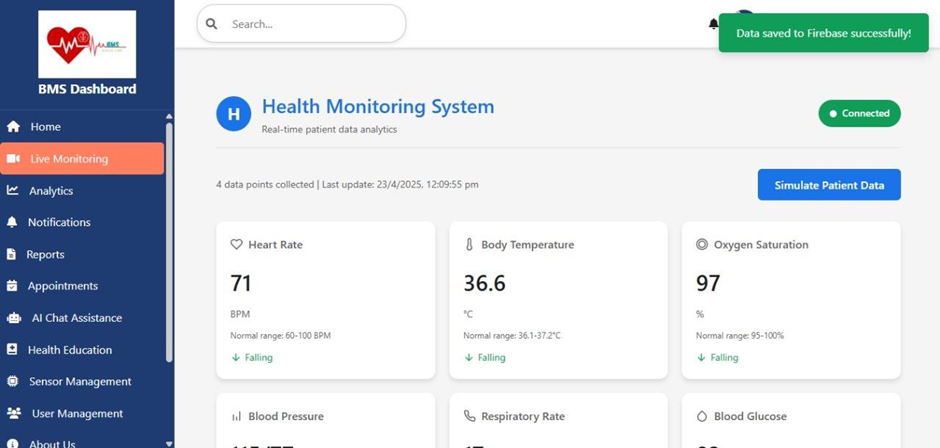Click the Body Temperature thermometer icon
The image size is (940, 448).
[469, 245]
